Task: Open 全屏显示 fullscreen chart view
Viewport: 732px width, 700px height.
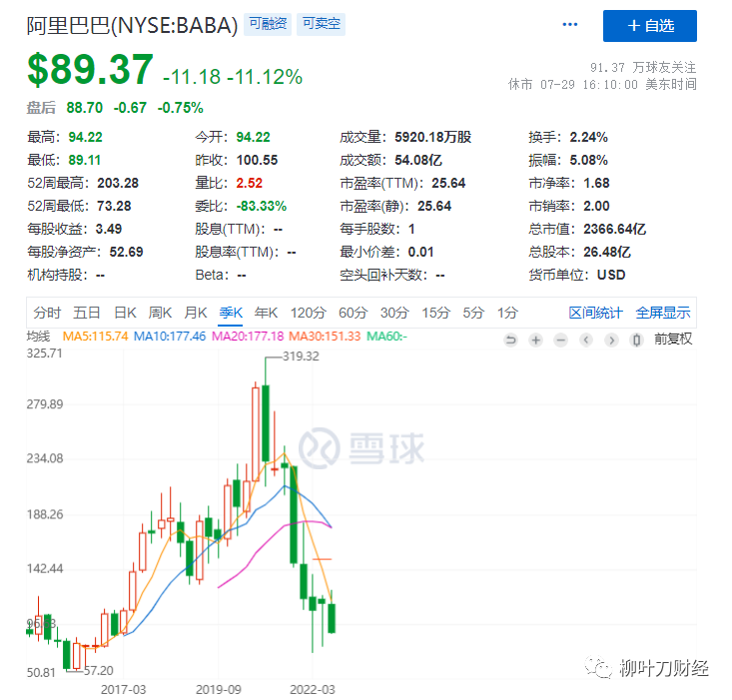Action: click(663, 313)
